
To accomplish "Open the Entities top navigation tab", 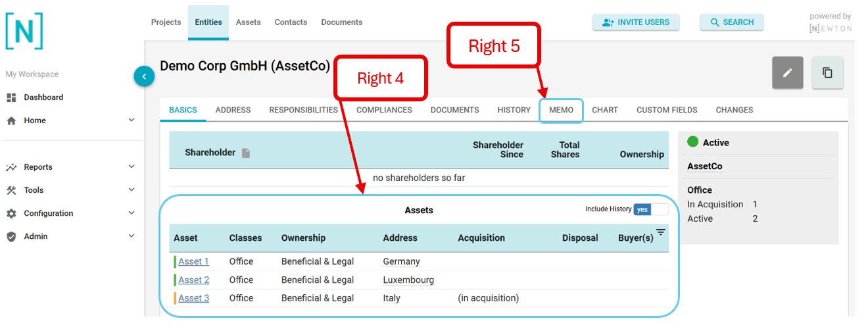I will coord(208,22).
